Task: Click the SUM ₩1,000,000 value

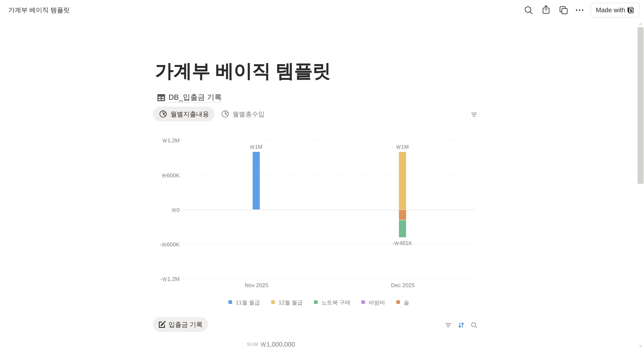Action: (271, 344)
